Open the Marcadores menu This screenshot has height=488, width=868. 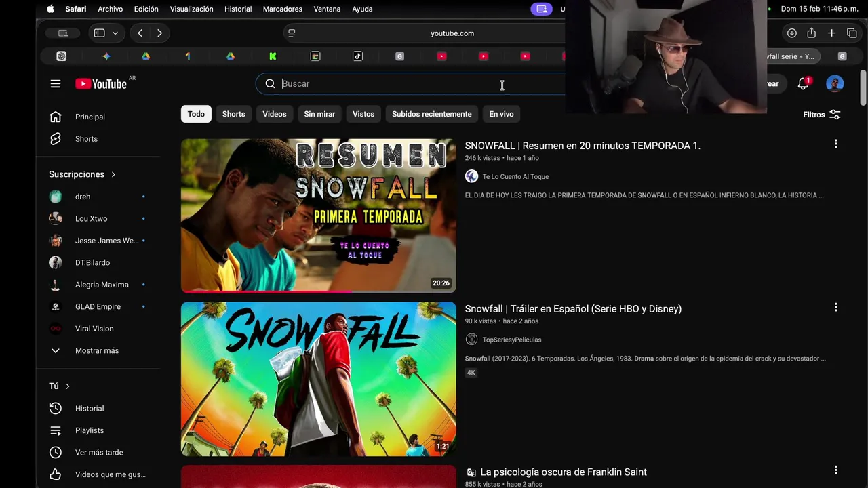pos(282,9)
